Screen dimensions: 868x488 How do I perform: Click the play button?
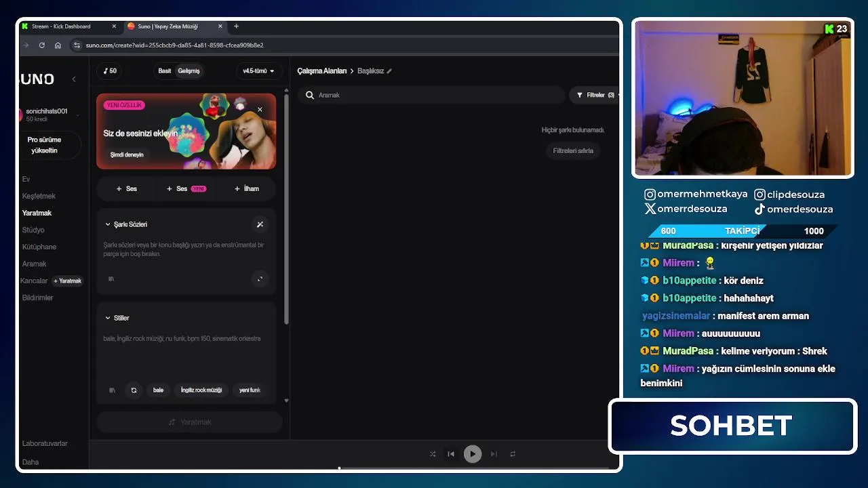(x=473, y=454)
